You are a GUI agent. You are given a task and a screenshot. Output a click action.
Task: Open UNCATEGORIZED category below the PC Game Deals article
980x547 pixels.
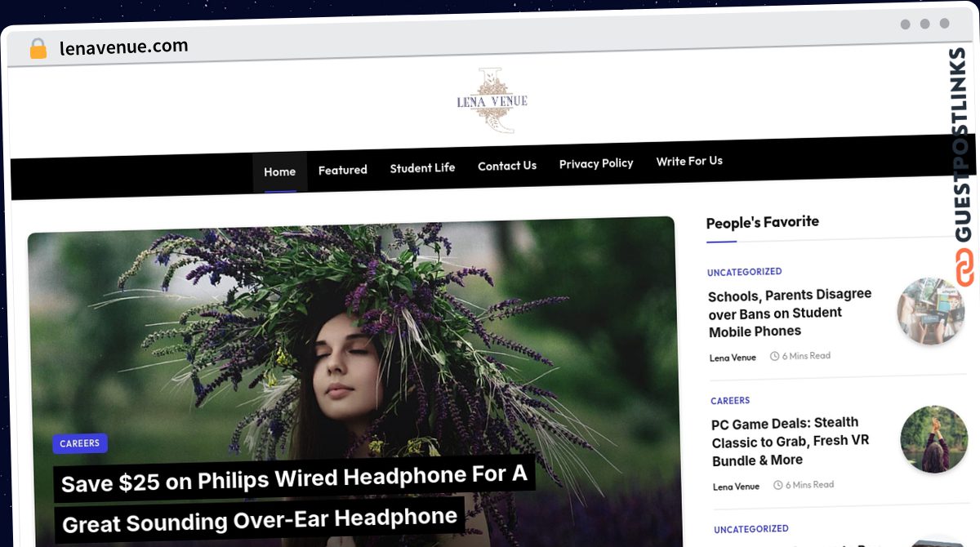tap(751, 529)
